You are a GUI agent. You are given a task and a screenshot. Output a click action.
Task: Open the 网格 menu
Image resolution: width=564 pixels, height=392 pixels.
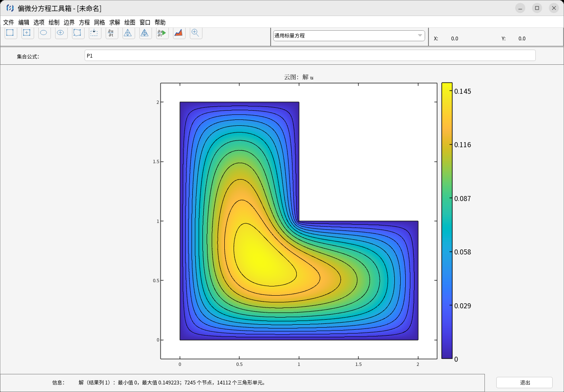(99, 22)
